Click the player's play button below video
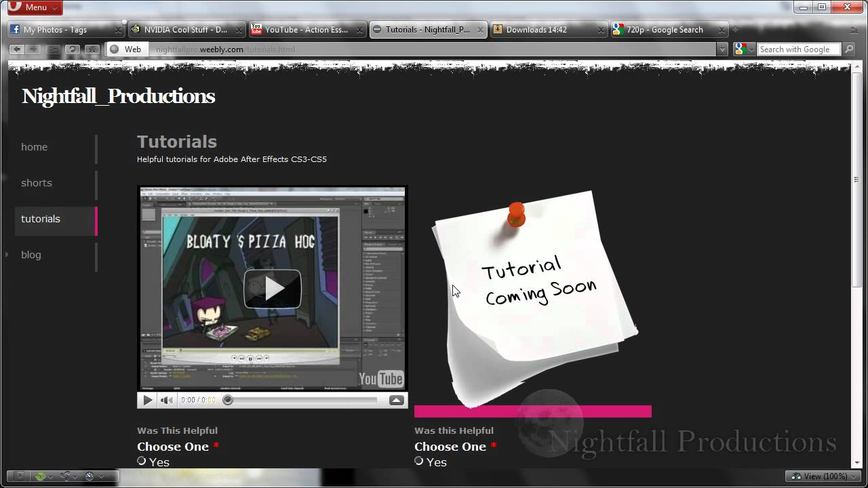Screen dimensions: 868x488 tap(147, 401)
